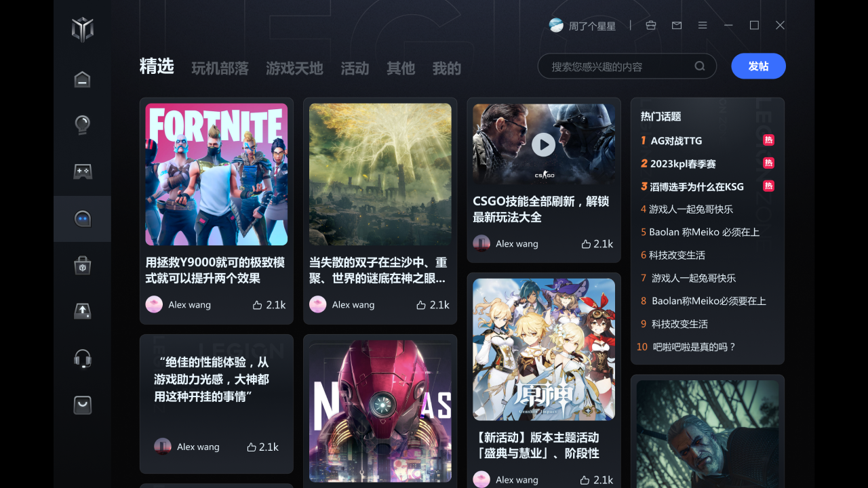The height and width of the screenshot is (488, 868).
Task: Open the Home section in the sidebar
Action: 82,79
